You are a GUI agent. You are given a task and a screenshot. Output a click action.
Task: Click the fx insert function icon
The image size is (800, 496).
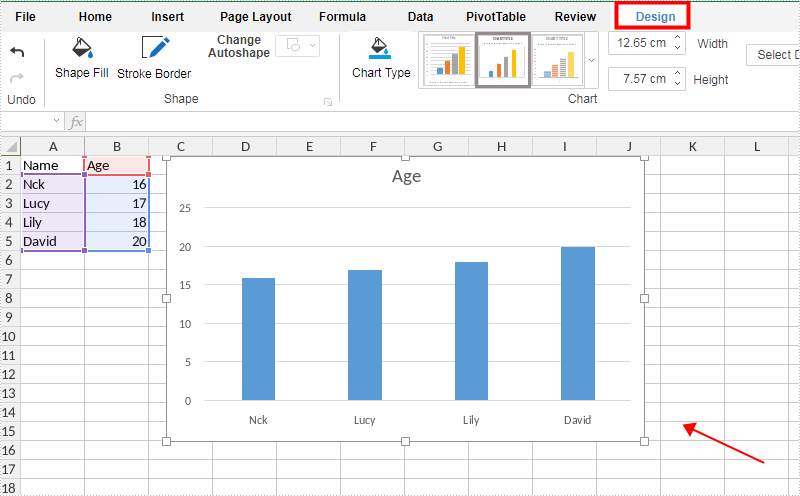click(76, 121)
